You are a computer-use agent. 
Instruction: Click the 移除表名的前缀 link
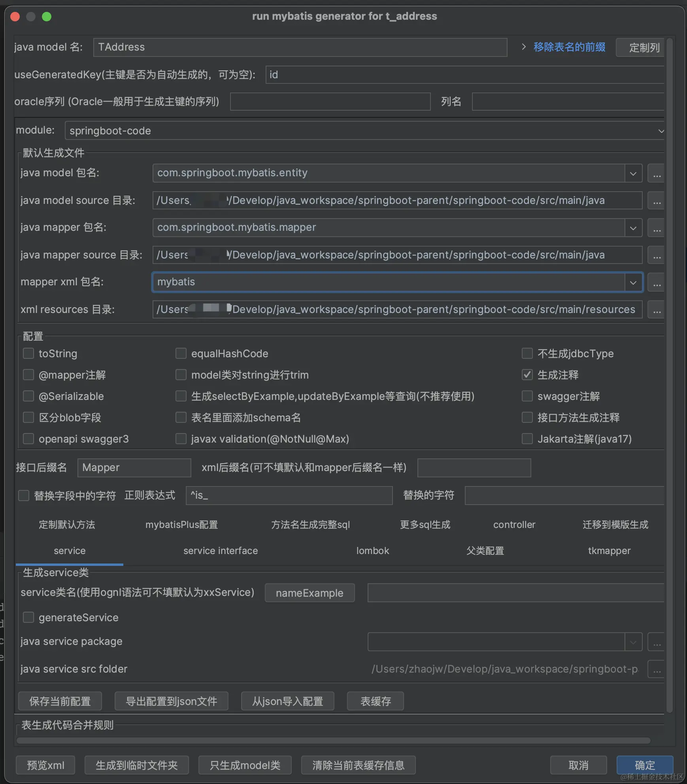(569, 47)
